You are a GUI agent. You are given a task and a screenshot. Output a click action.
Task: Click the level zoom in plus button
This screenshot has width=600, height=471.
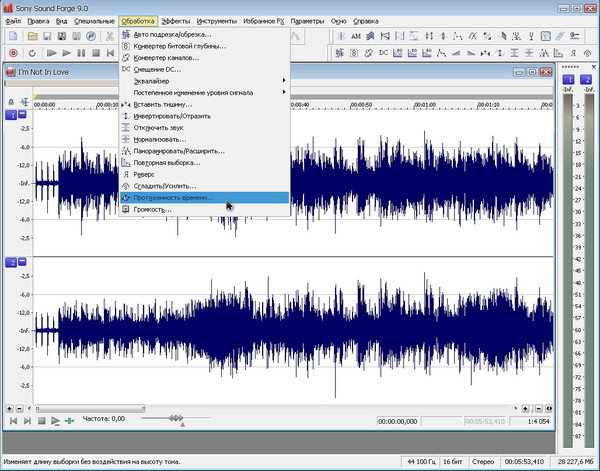pyautogui.click(x=10, y=409)
